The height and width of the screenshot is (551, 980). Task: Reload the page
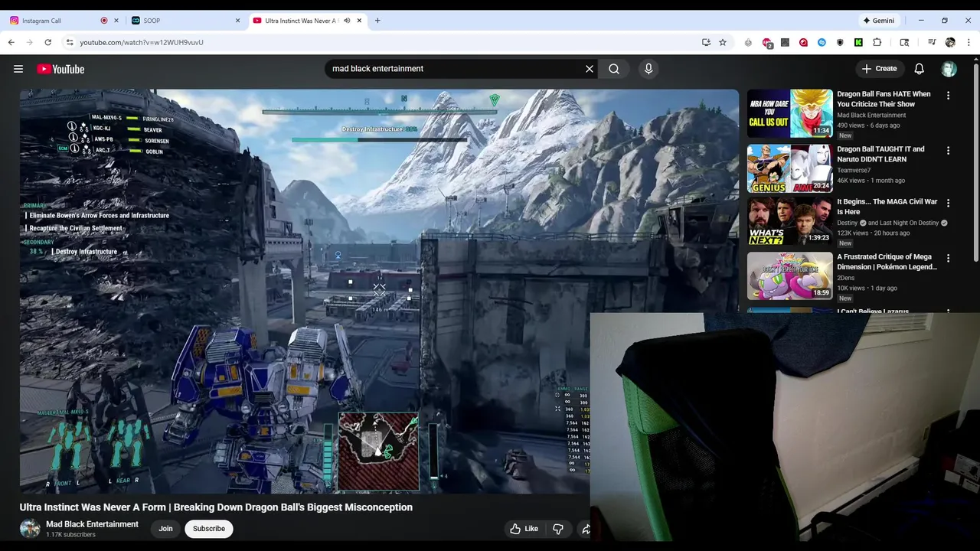47,42
